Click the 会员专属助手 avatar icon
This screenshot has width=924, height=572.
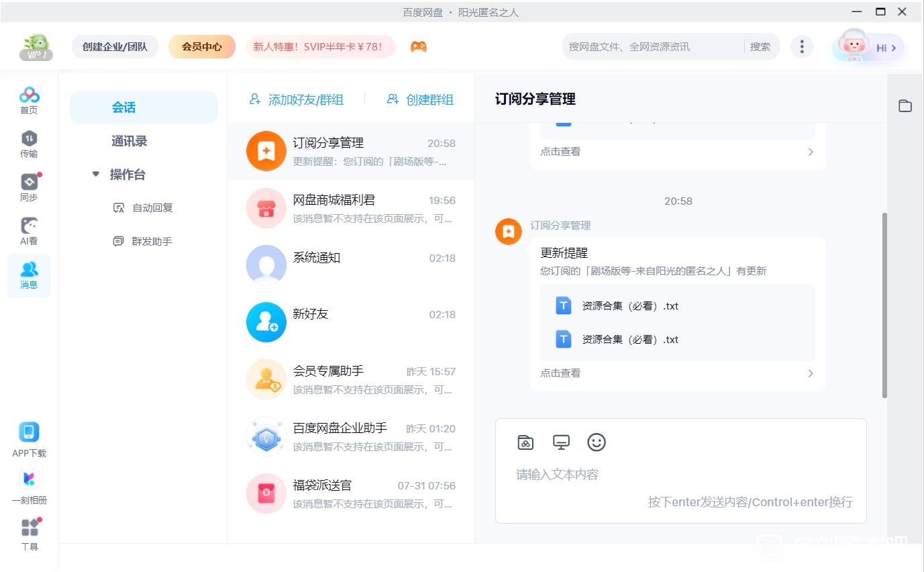[266, 379]
